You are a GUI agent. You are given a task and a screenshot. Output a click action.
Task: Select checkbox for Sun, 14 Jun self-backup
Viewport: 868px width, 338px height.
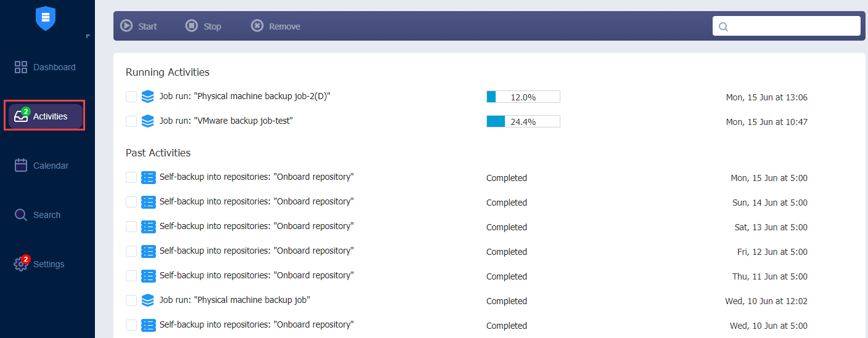pyautogui.click(x=131, y=202)
